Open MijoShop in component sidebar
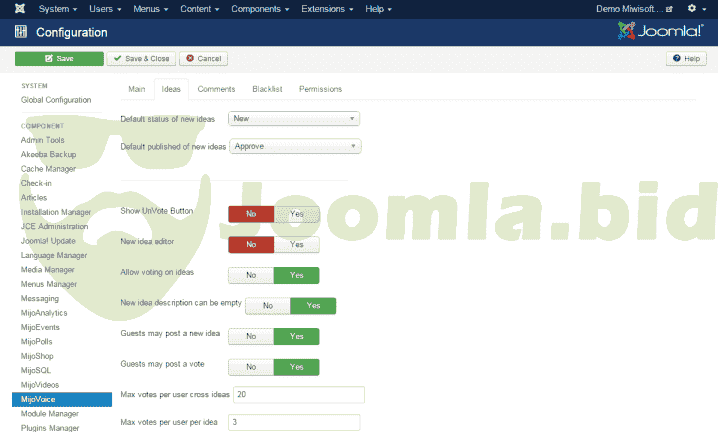This screenshot has width=718, height=432. 36,356
